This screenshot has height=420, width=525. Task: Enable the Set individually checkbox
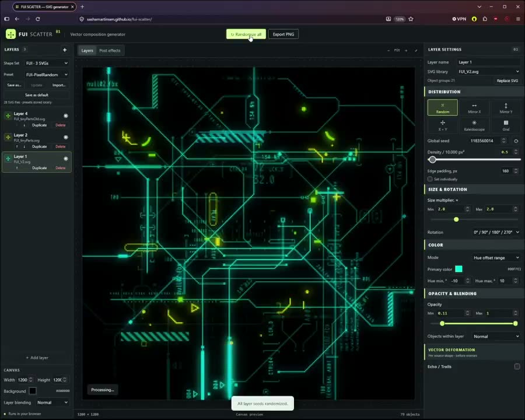pos(430,179)
